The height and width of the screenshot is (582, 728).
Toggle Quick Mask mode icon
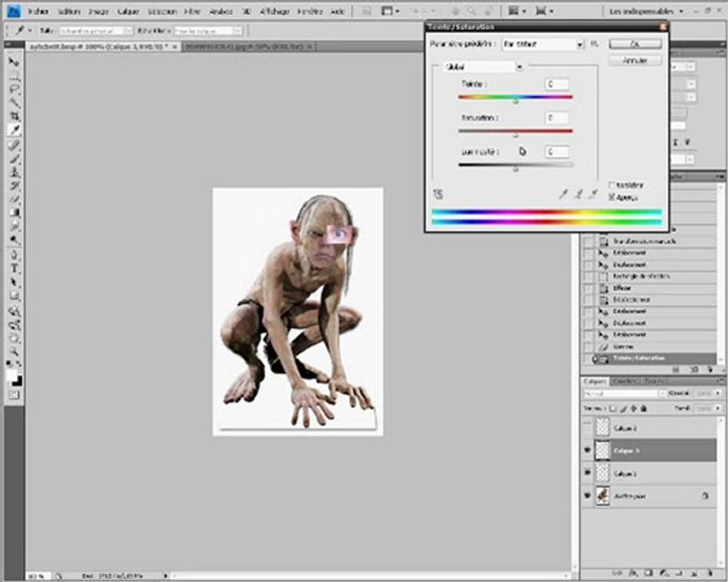(14, 395)
